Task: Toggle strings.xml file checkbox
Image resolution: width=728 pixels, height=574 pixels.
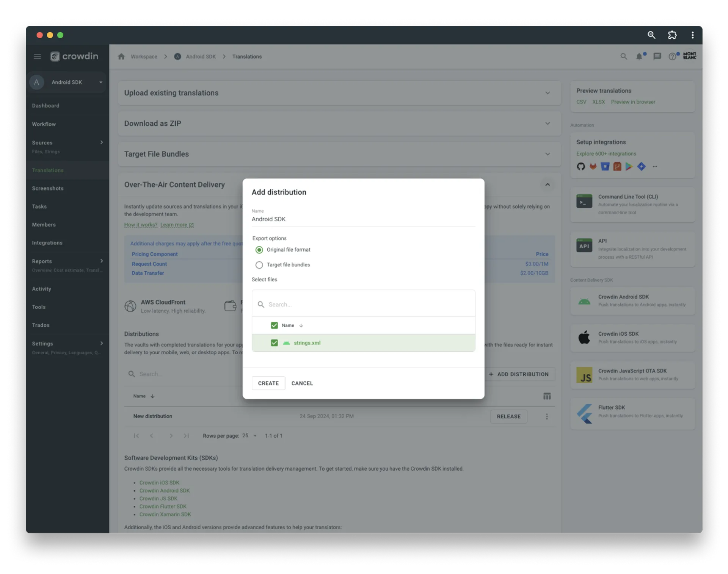Action: [274, 343]
